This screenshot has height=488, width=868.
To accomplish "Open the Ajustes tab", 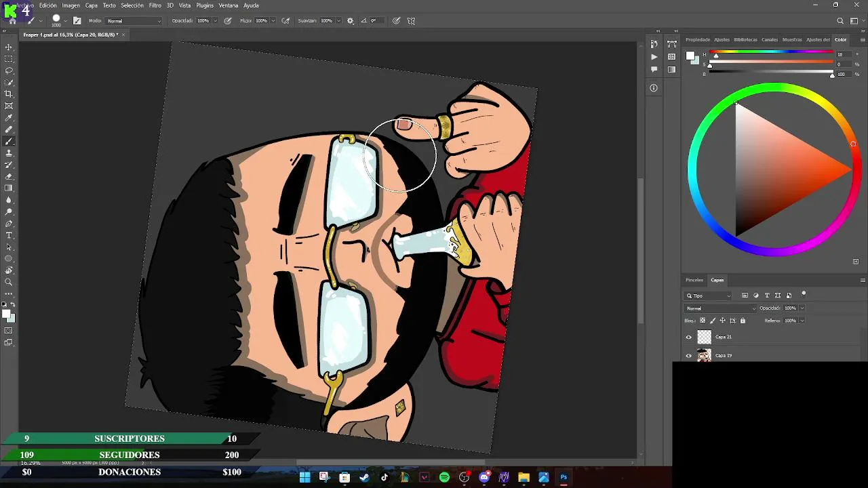I will pos(722,39).
